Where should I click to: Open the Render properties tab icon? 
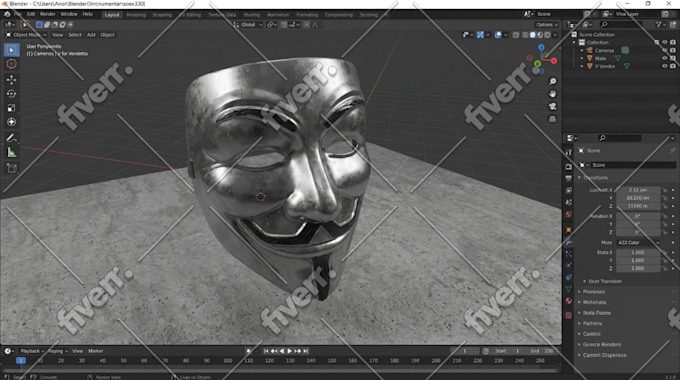[x=569, y=167]
